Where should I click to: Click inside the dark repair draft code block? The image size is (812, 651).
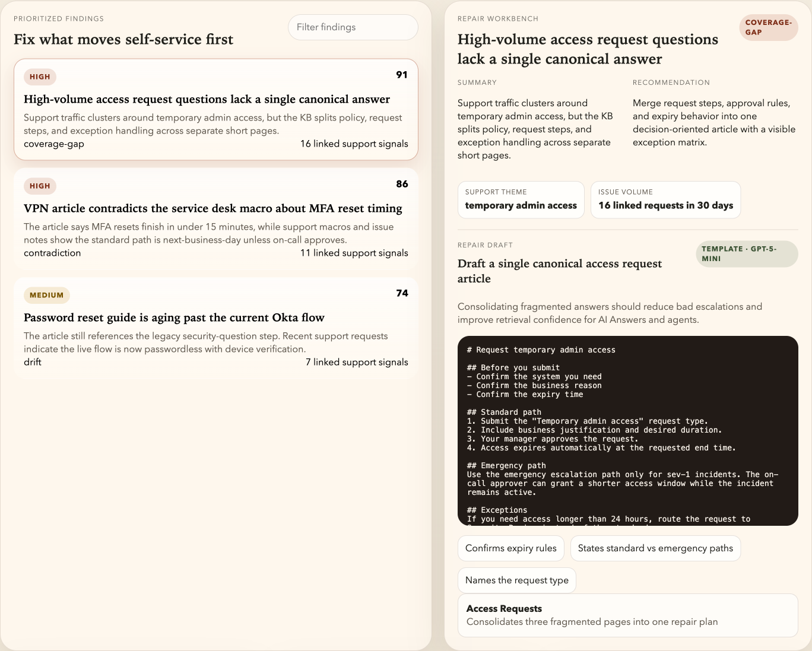click(x=627, y=431)
